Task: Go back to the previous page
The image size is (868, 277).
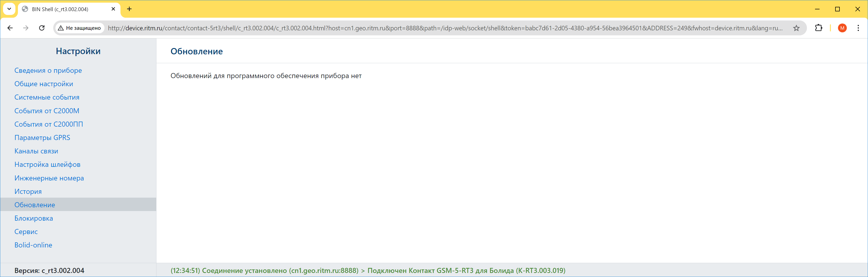Action: pos(10,28)
